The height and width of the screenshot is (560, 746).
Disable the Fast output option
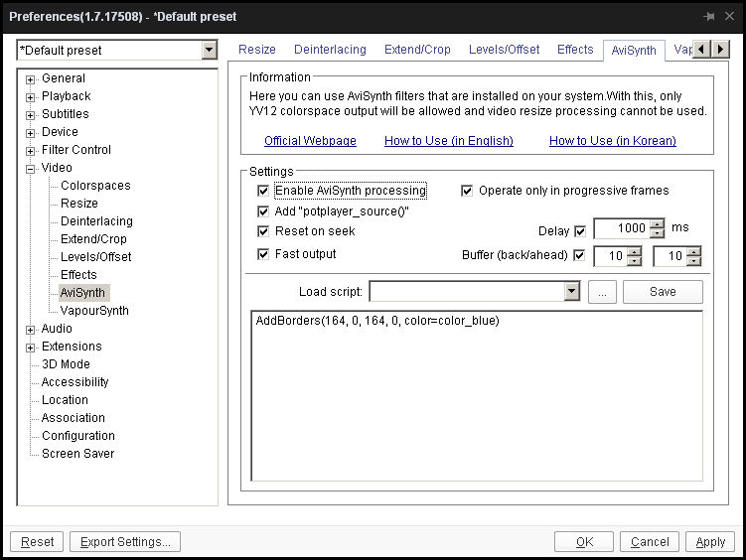[x=262, y=254]
